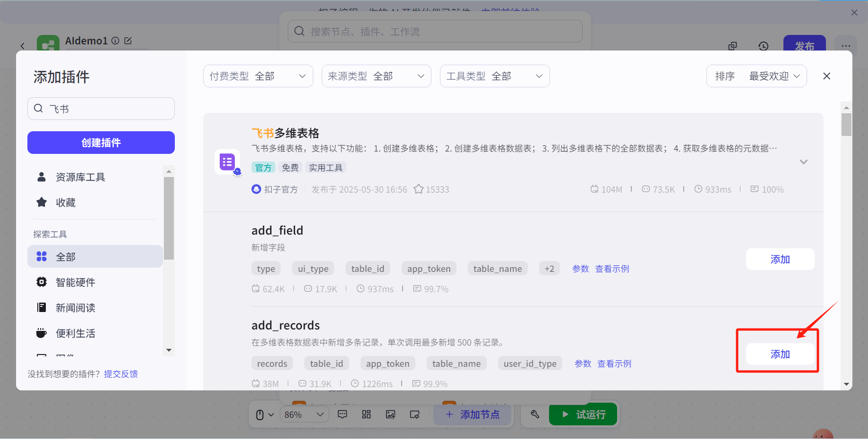Open 查看示例 link for add_field
Viewport: 868px width, 439px height.
[612, 269]
